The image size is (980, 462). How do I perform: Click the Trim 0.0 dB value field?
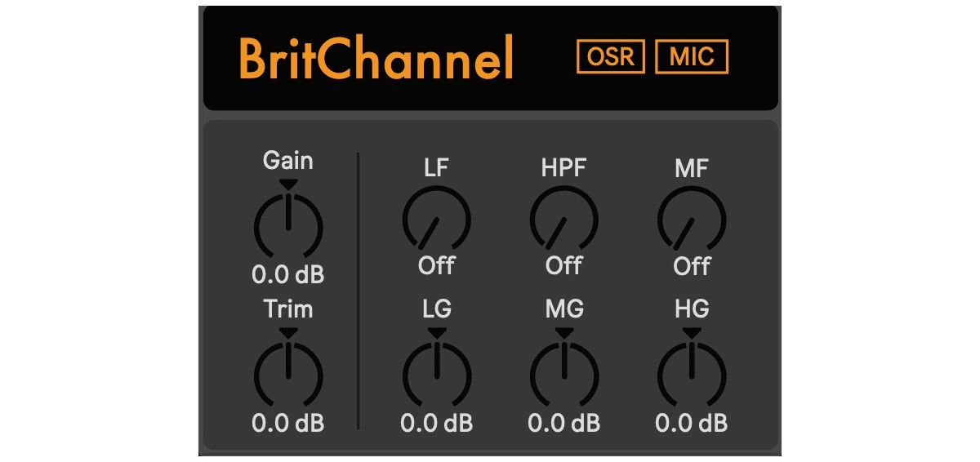pyautogui.click(x=288, y=424)
